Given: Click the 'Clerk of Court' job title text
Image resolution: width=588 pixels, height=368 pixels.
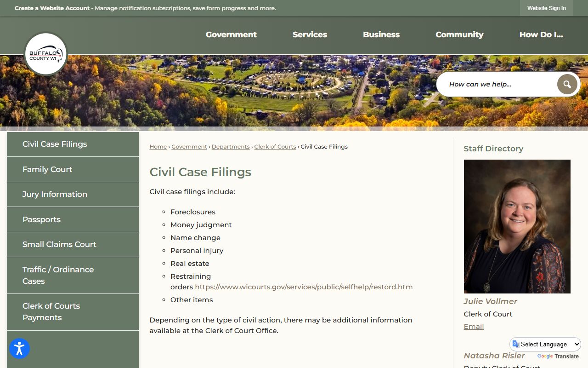Looking at the screenshot, I should click(488, 314).
